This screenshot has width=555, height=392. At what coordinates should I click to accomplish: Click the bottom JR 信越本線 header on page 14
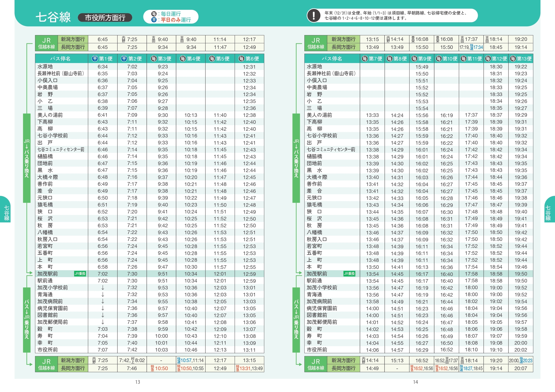click(x=316, y=364)
